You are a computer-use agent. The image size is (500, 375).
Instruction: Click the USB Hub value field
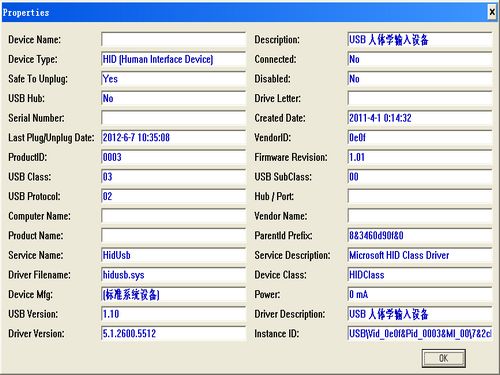[x=173, y=99]
